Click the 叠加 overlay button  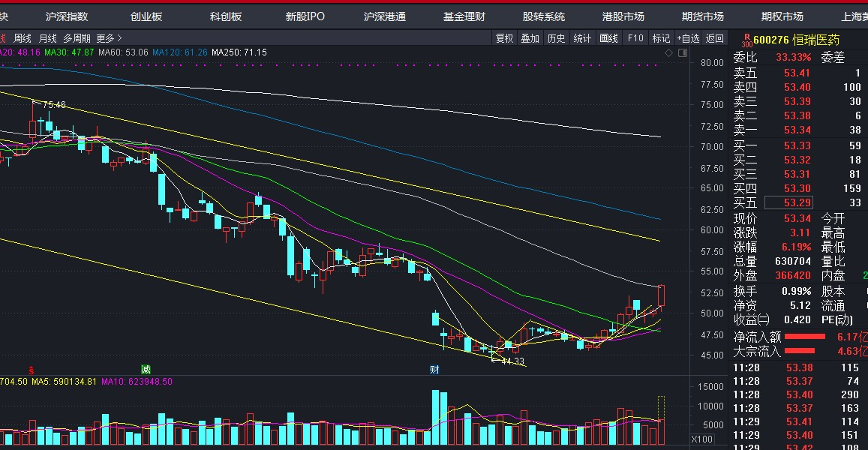530,38
